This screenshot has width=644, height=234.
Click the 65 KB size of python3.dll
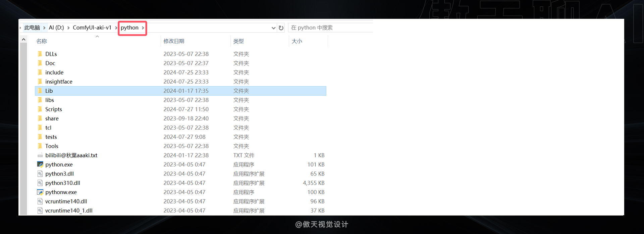(317, 174)
